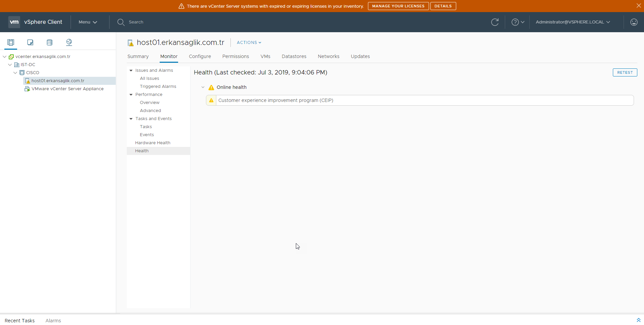Click the CISCO cluster icon
Viewport: 644px width, 325px height.
[x=22, y=73]
